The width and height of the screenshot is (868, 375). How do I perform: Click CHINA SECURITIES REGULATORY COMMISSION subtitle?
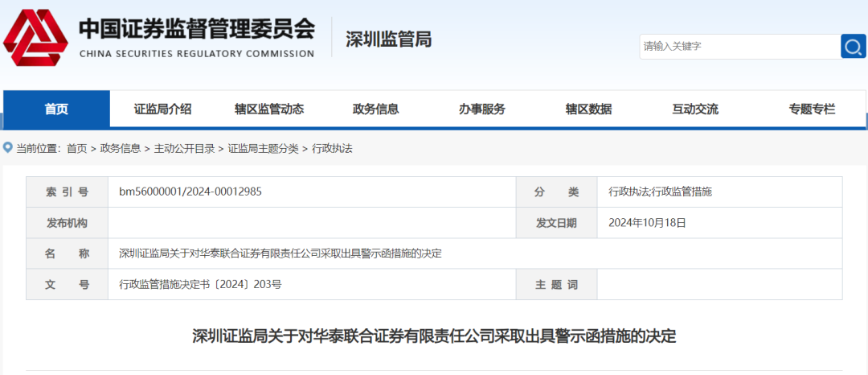197,54
